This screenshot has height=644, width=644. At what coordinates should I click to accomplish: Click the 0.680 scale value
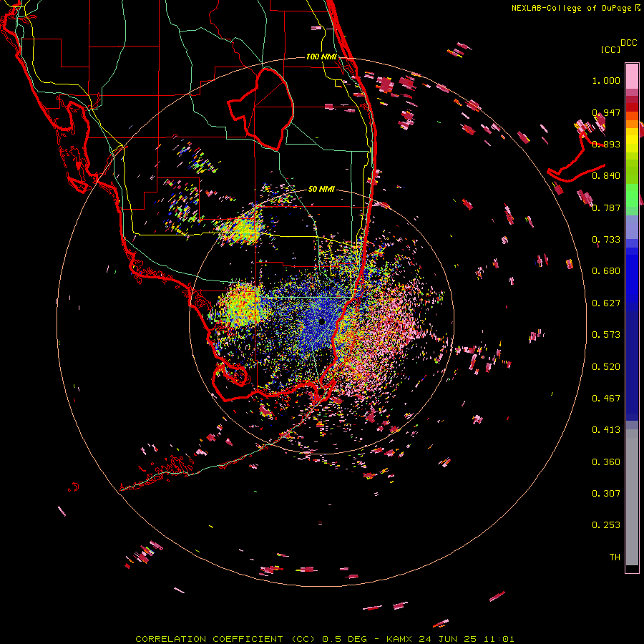point(606,271)
